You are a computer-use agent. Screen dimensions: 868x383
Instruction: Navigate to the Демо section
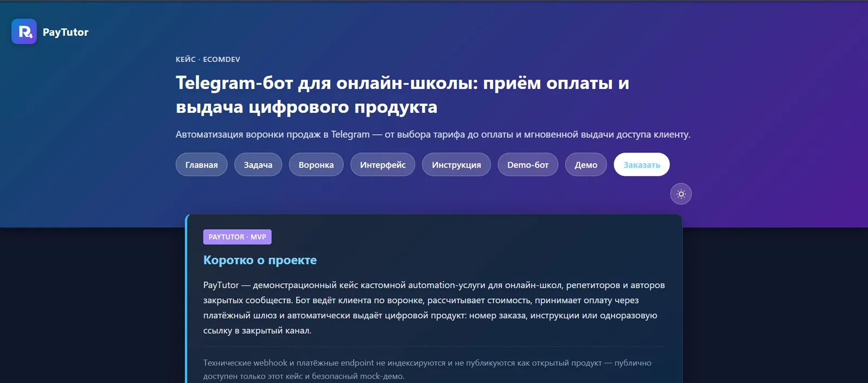586,165
